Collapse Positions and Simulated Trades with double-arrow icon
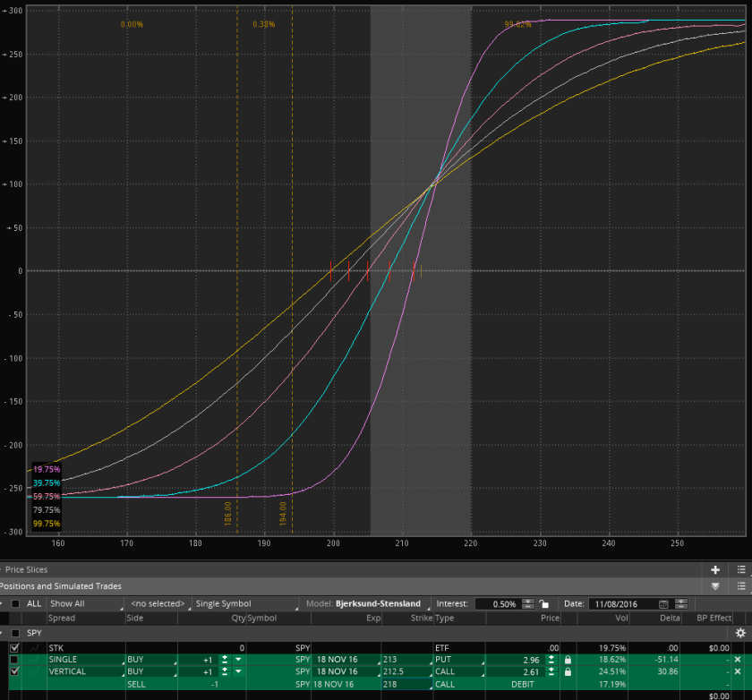 [715, 586]
